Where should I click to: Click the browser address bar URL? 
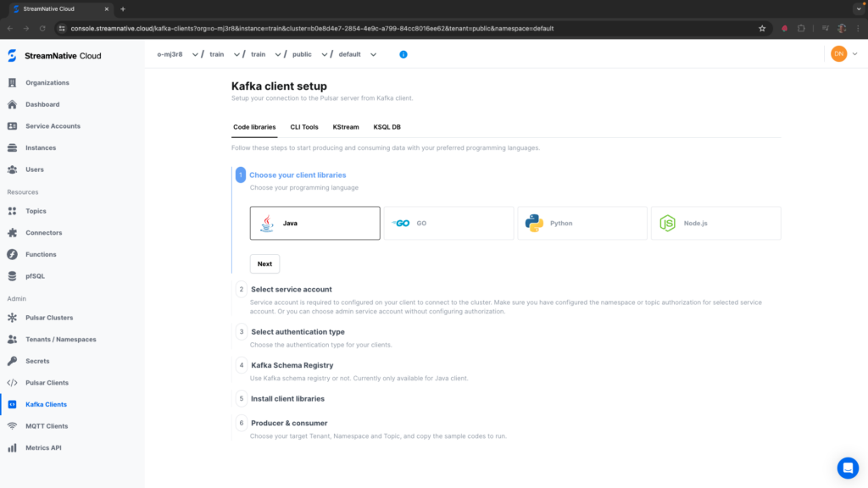[x=312, y=28]
